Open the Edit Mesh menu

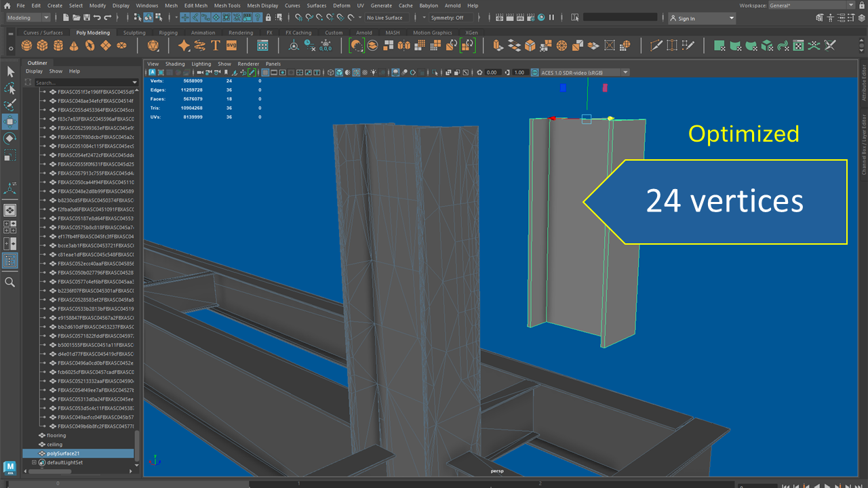coord(196,5)
